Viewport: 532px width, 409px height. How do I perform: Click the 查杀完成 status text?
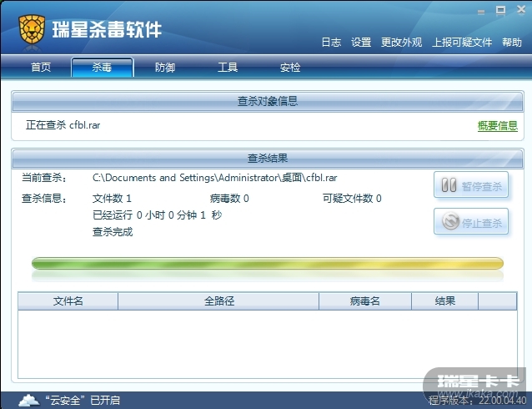tap(113, 232)
